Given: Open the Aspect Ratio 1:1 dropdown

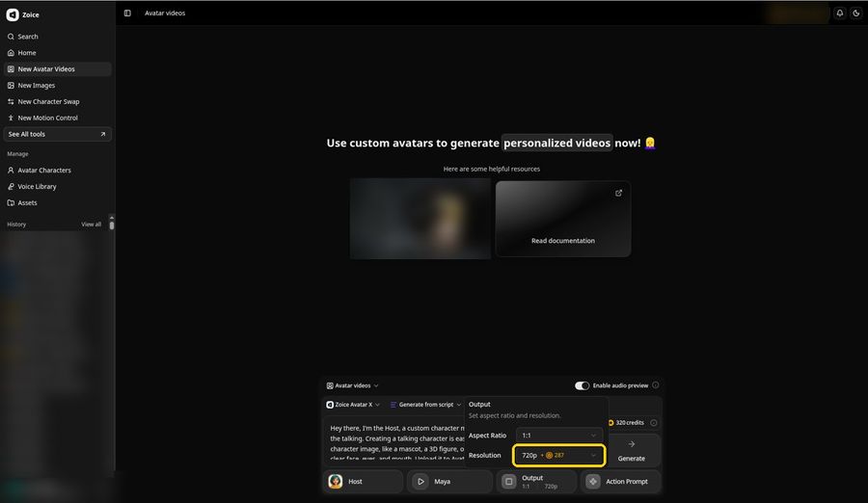Looking at the screenshot, I should (559, 436).
